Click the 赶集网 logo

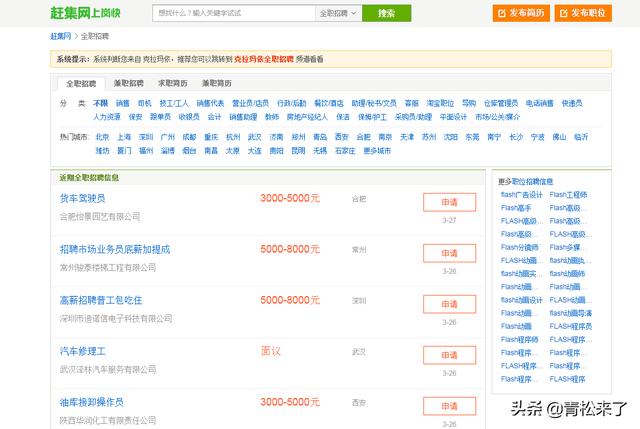tap(86, 13)
